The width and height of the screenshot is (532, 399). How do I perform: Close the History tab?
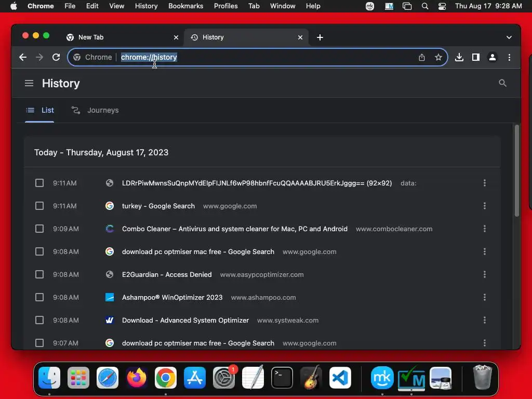pos(300,37)
